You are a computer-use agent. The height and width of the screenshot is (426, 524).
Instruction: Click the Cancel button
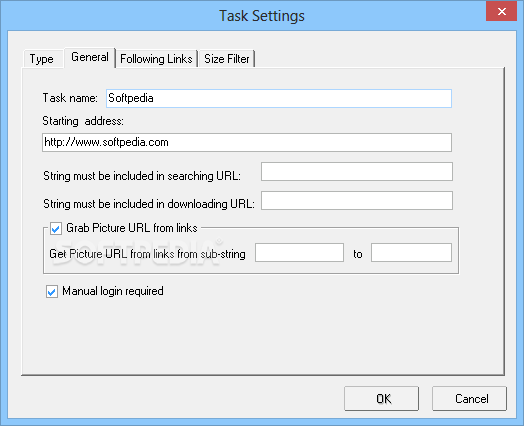(469, 399)
